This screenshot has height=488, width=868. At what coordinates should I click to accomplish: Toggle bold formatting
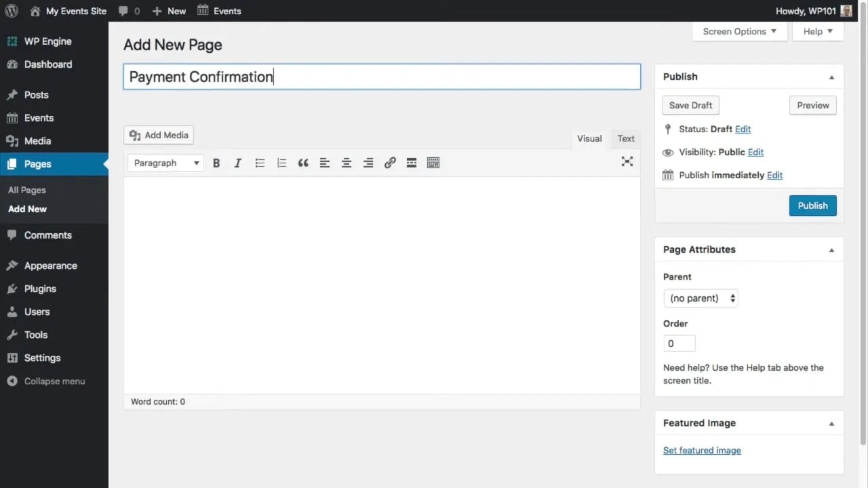216,163
